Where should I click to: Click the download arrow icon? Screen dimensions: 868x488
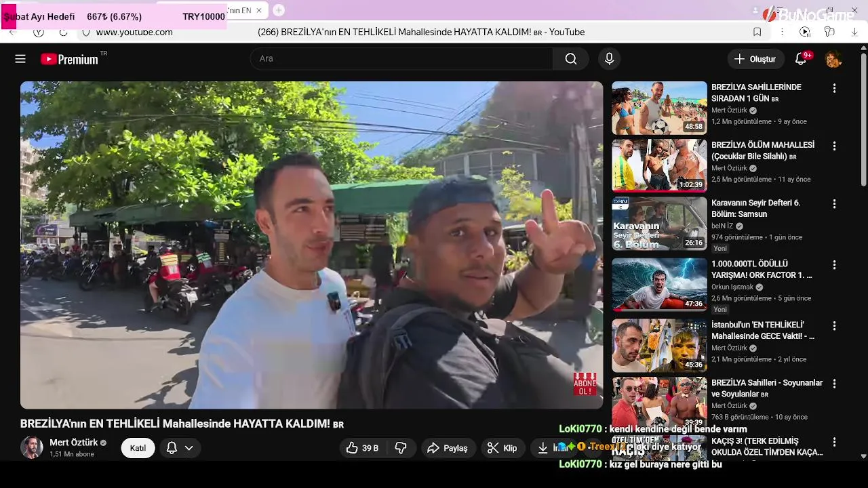click(x=542, y=448)
